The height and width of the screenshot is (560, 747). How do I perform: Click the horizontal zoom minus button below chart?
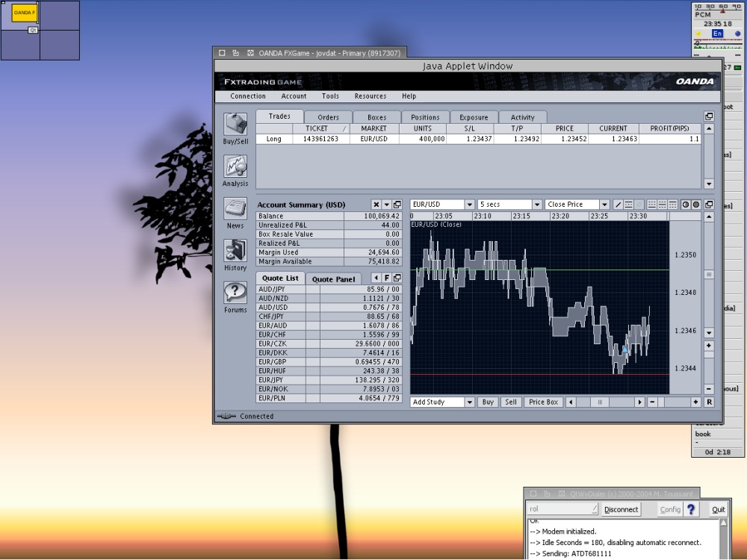point(652,402)
